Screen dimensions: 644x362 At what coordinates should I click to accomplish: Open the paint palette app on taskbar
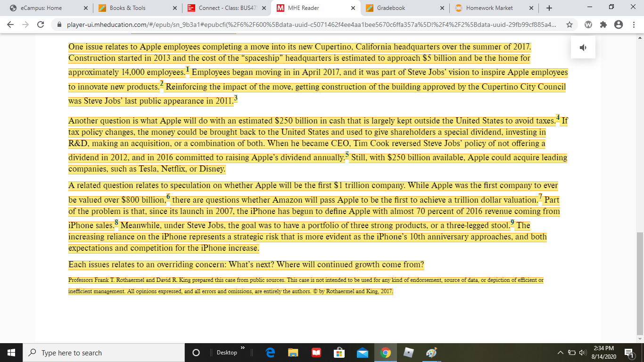click(x=431, y=353)
